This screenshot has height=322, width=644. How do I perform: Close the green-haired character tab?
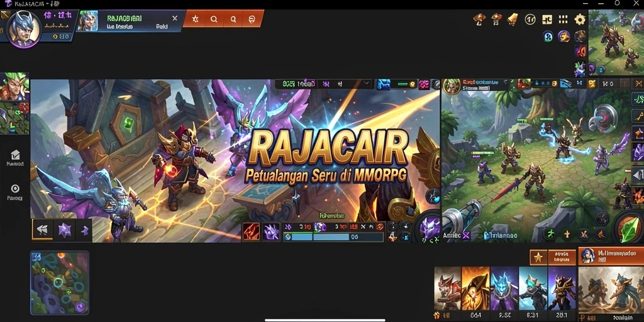coord(175,18)
